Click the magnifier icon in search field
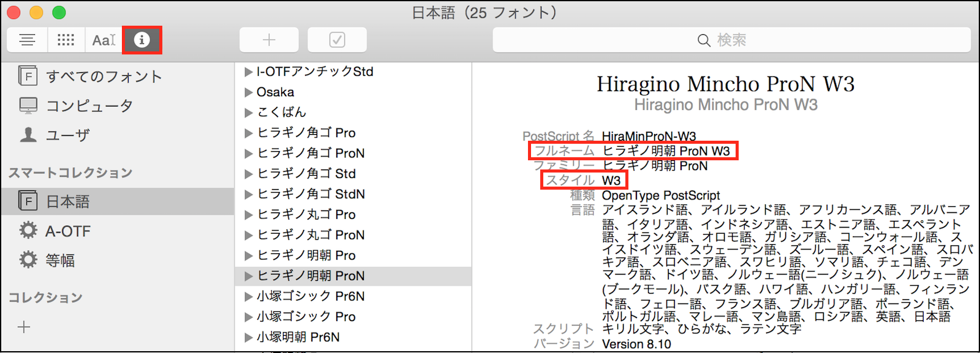980x353 pixels. point(704,40)
